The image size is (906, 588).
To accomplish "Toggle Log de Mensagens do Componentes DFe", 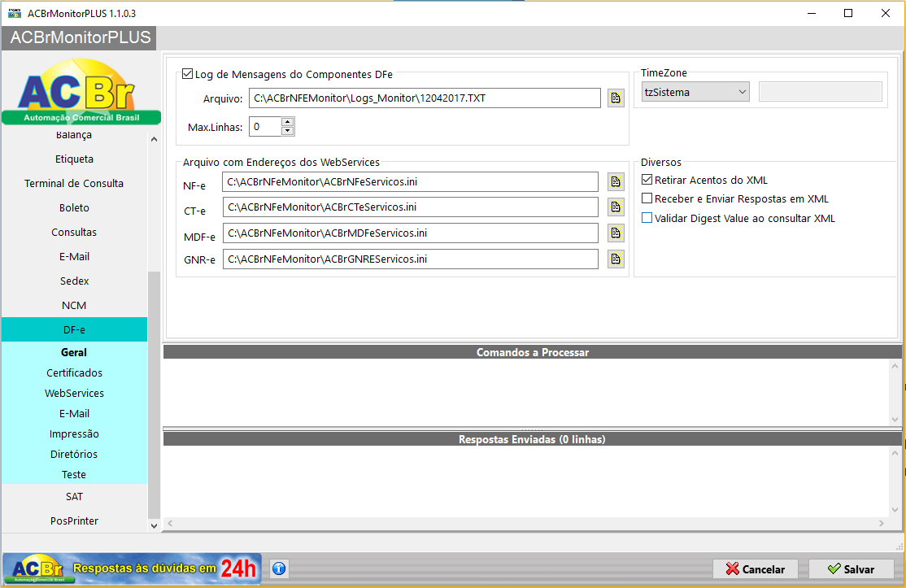I will [187, 74].
